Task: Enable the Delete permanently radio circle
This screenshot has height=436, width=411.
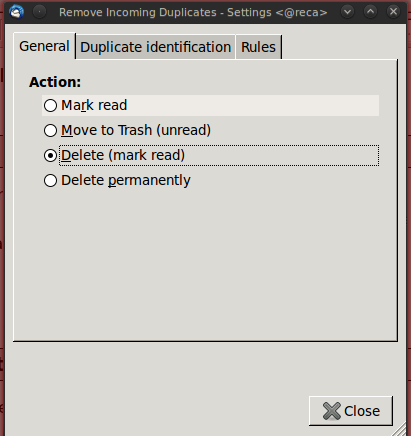Action: click(x=50, y=180)
